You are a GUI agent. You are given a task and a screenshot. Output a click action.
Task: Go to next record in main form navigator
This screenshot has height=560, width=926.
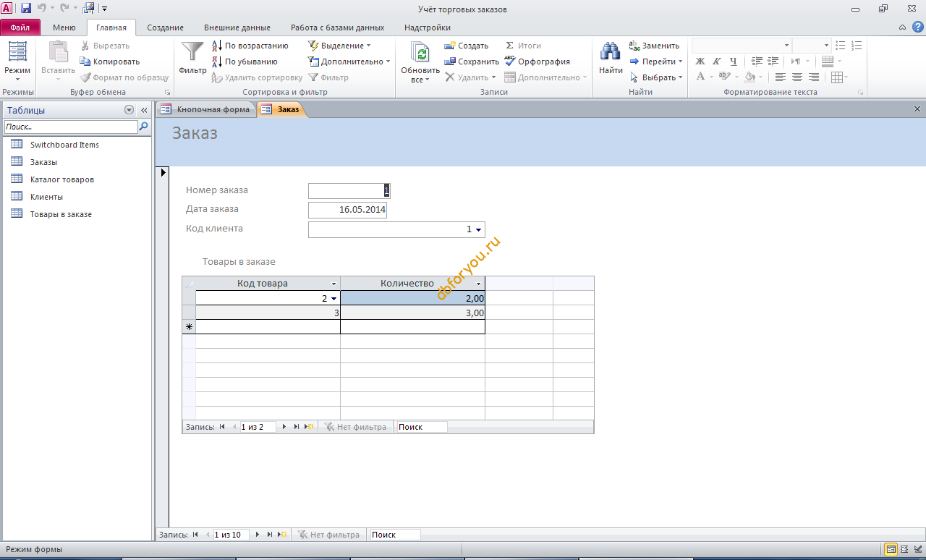(x=258, y=535)
